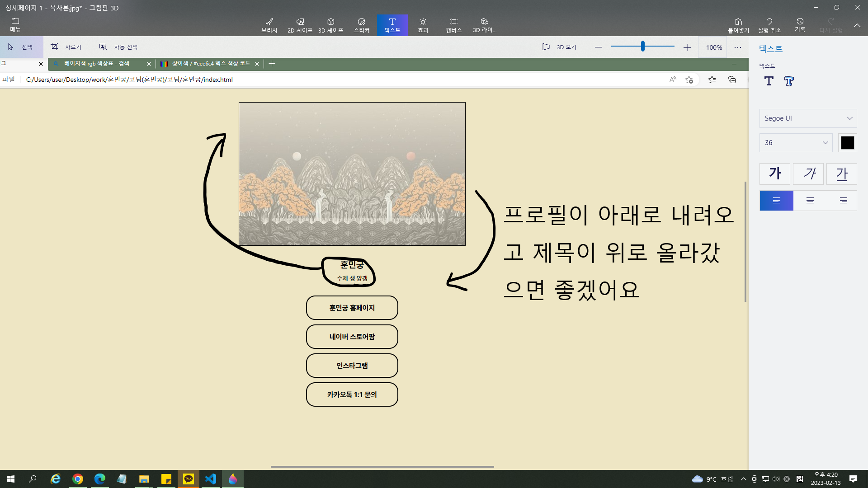Switch to KakaoTalk in the taskbar
The width and height of the screenshot is (868, 488).
pyautogui.click(x=188, y=479)
